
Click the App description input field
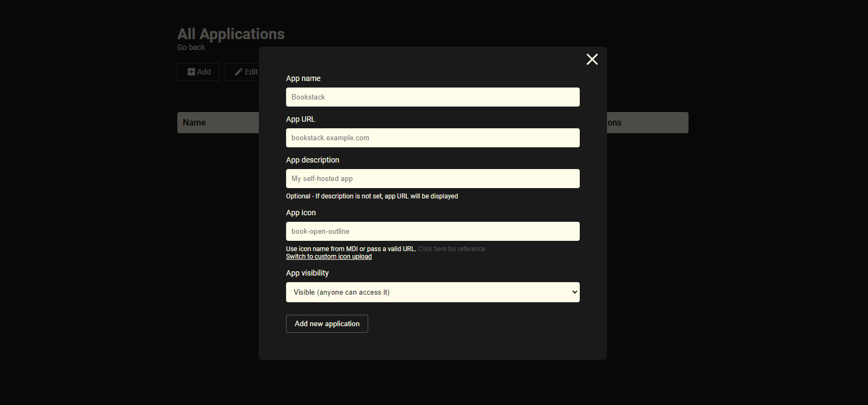tap(433, 178)
